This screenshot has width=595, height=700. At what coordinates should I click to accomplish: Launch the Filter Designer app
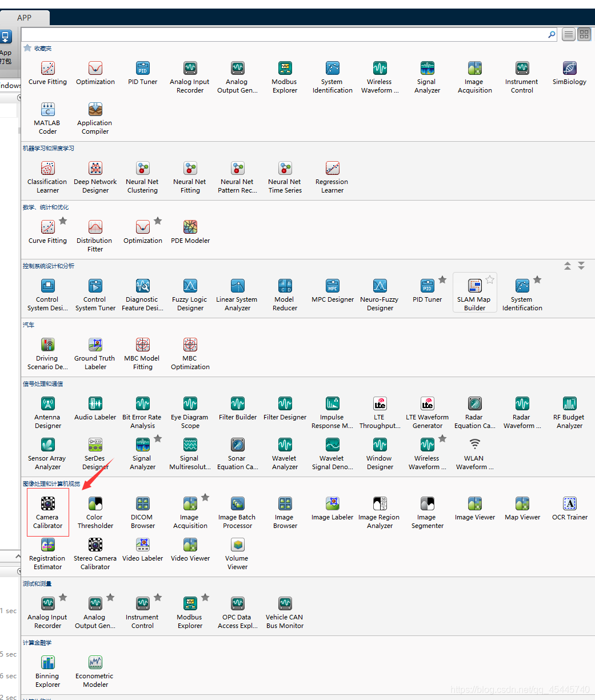(x=285, y=408)
